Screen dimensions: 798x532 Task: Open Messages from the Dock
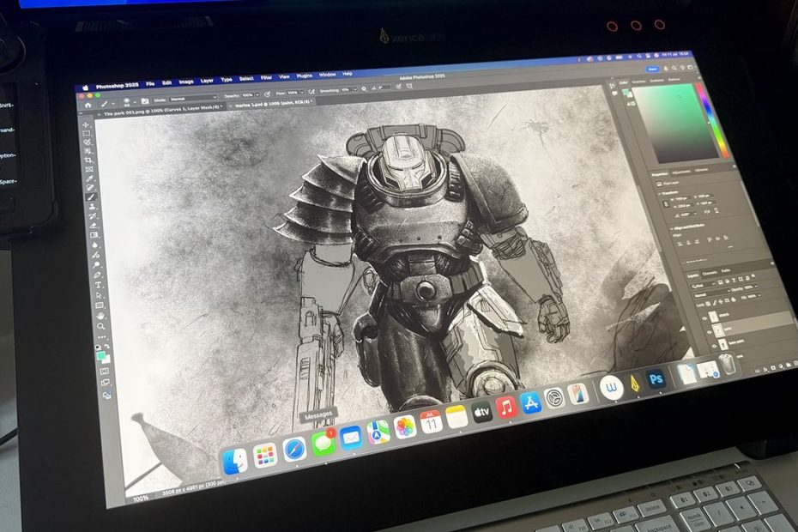coord(323,444)
